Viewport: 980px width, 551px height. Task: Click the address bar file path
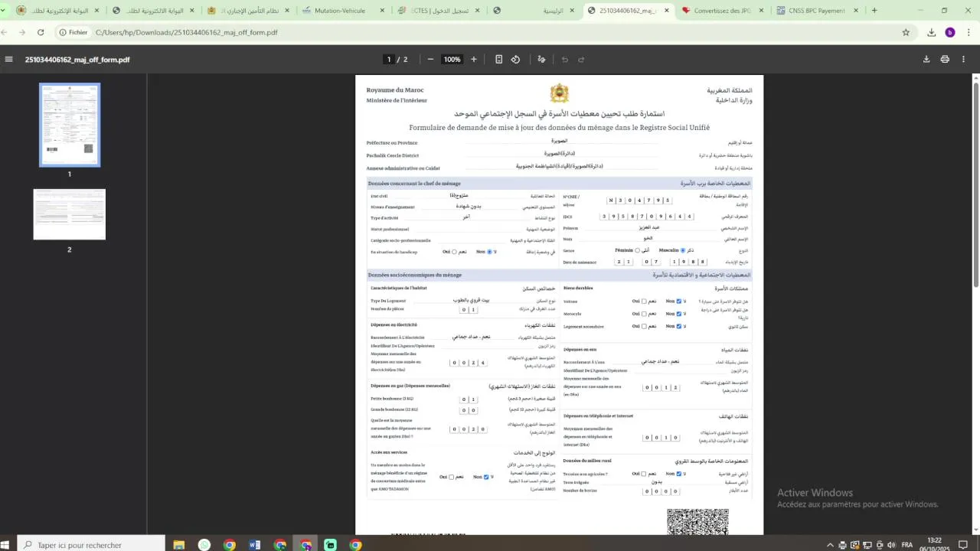(187, 33)
